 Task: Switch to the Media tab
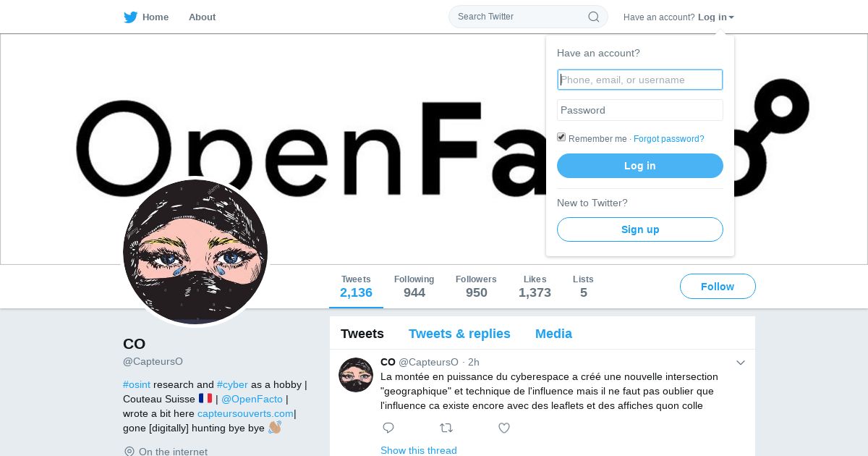[x=553, y=334]
